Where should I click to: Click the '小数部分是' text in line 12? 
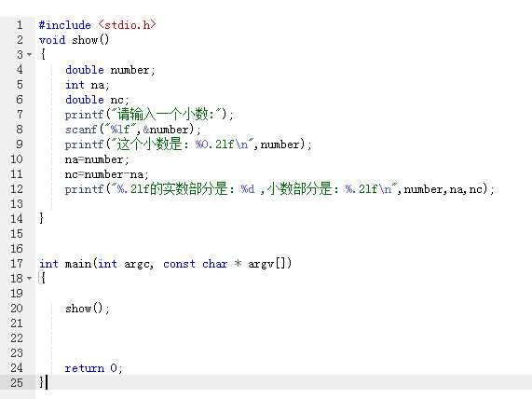[299, 189]
